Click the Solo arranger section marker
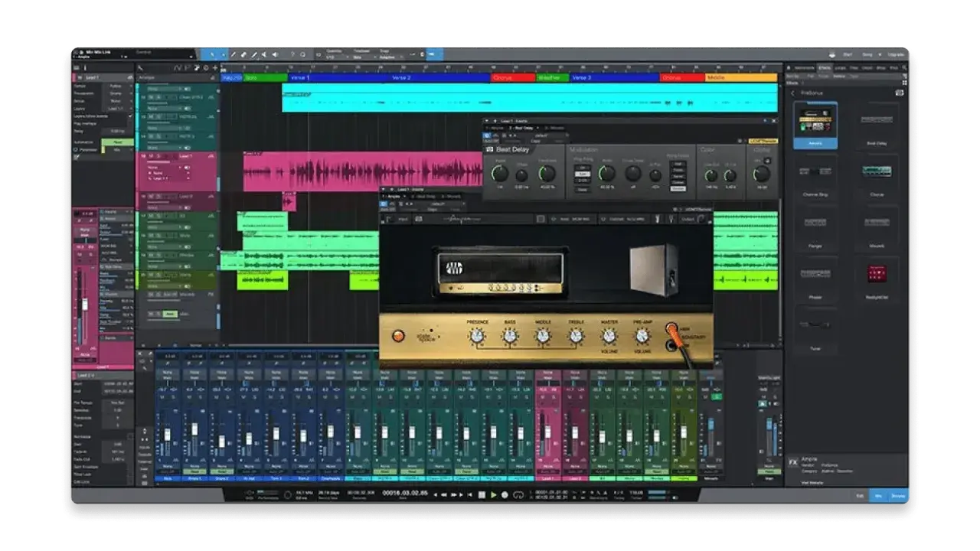Screen dimensions: 980x551 (266, 77)
